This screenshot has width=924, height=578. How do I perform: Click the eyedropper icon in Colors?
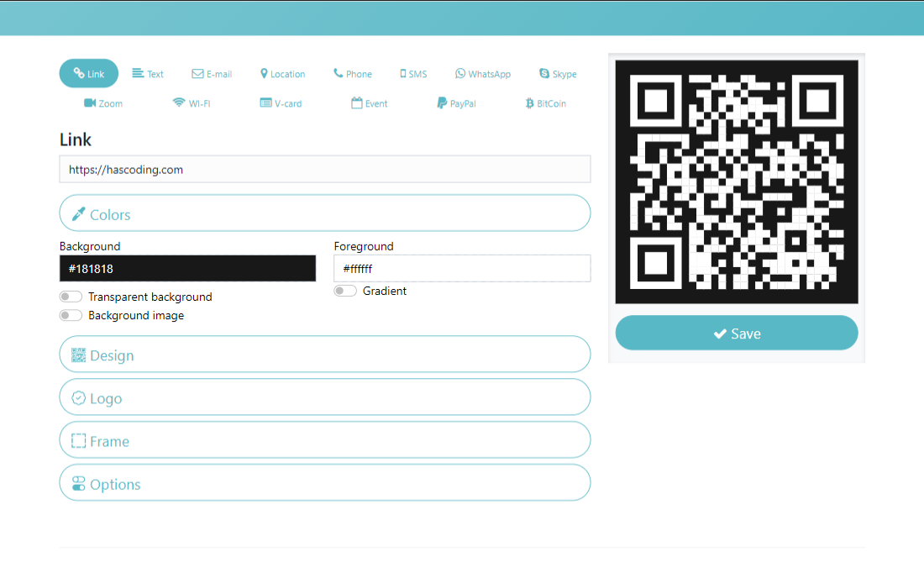[x=78, y=214]
